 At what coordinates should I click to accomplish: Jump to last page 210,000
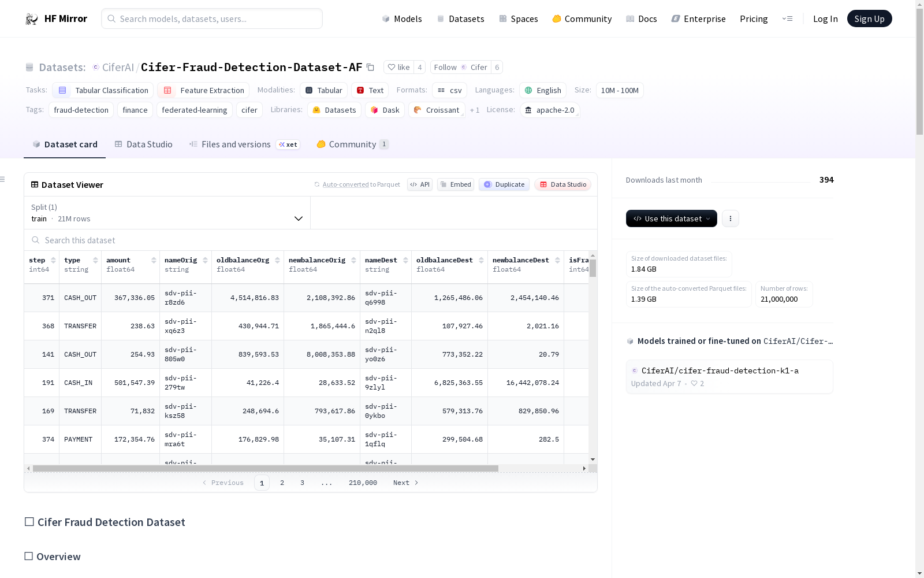pos(363,483)
